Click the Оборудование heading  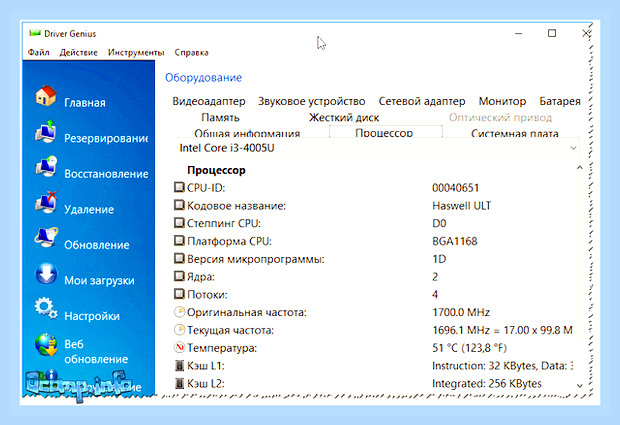[203, 77]
